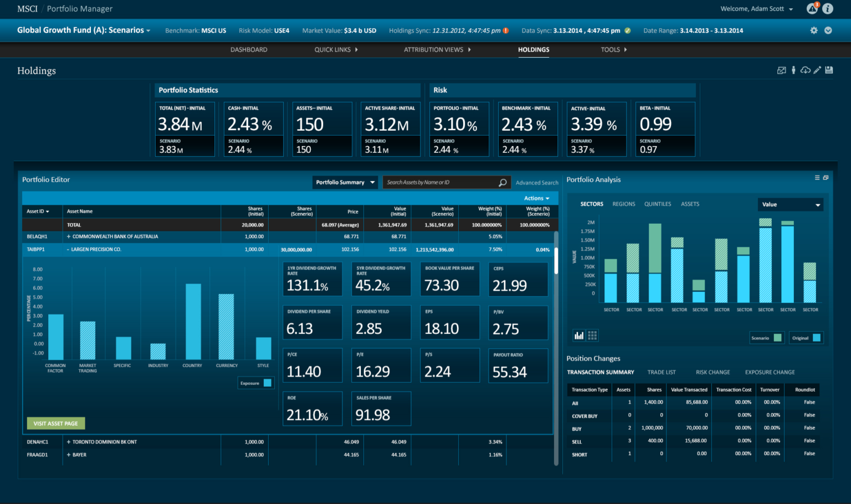851x504 pixels.
Task: Toggle the Original series legend
Action: [x=806, y=338]
